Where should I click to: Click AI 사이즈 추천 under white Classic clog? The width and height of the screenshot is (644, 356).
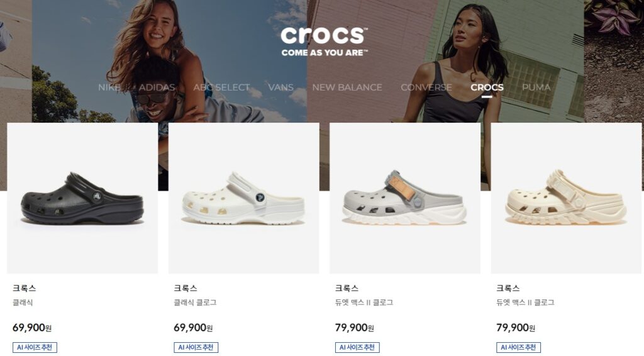coord(196,347)
